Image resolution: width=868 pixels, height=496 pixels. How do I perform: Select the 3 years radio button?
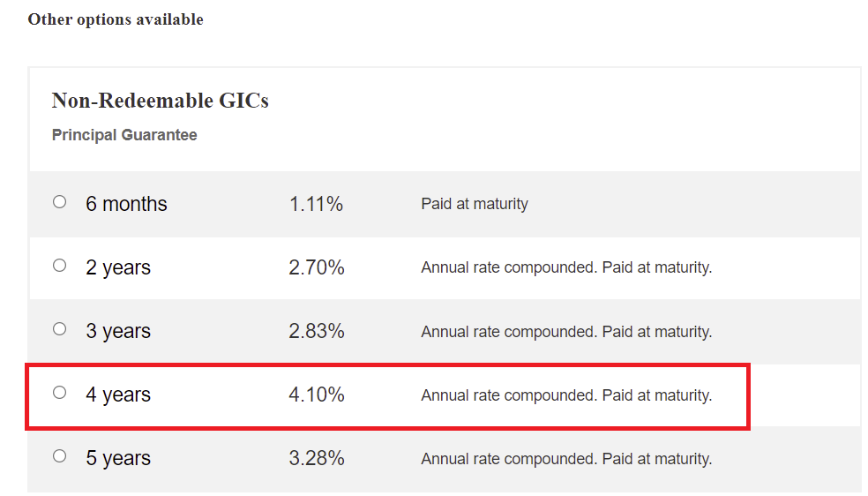pos(59,329)
